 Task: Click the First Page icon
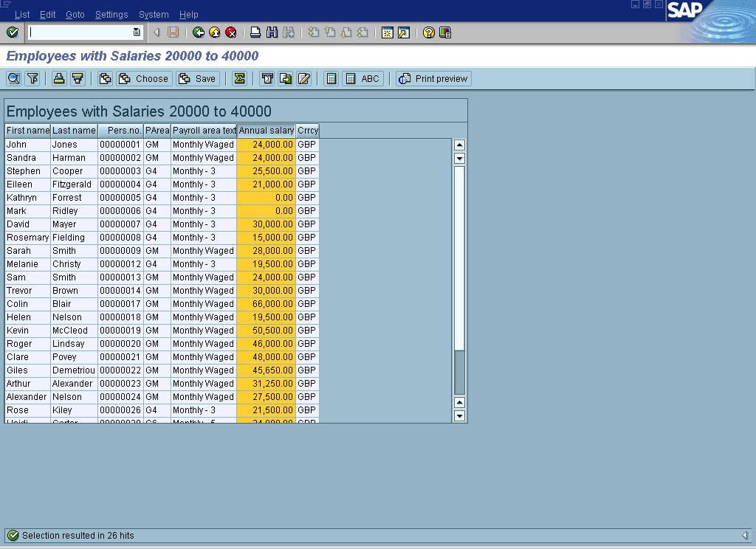313,32
